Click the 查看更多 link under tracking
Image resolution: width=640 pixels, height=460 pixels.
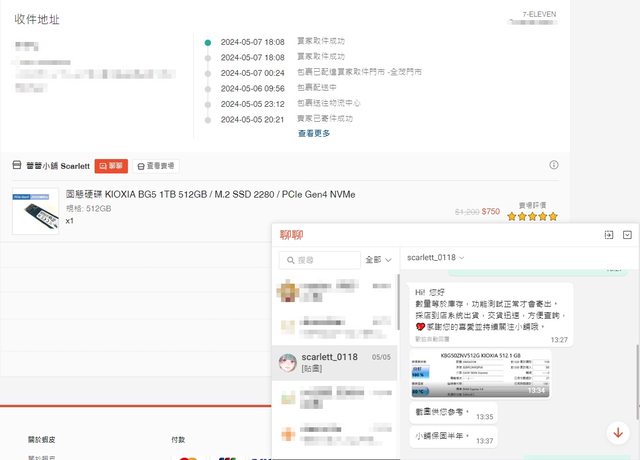pos(314,133)
